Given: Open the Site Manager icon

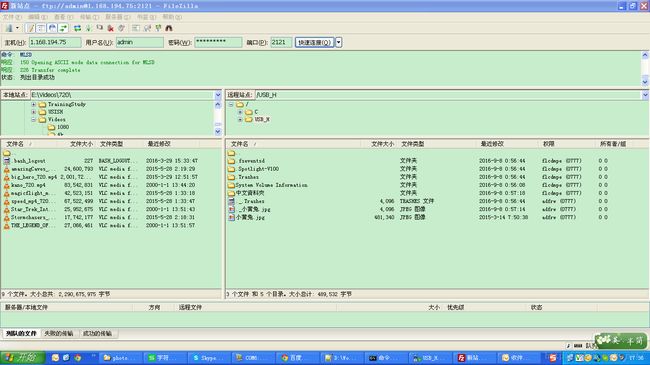Looking at the screenshot, I should click(x=9, y=28).
